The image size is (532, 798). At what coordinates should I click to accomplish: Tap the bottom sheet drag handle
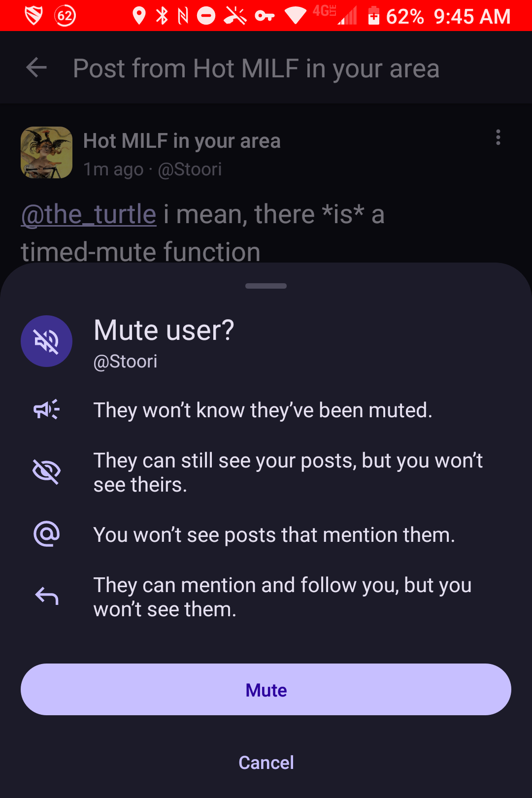pyautogui.click(x=266, y=286)
